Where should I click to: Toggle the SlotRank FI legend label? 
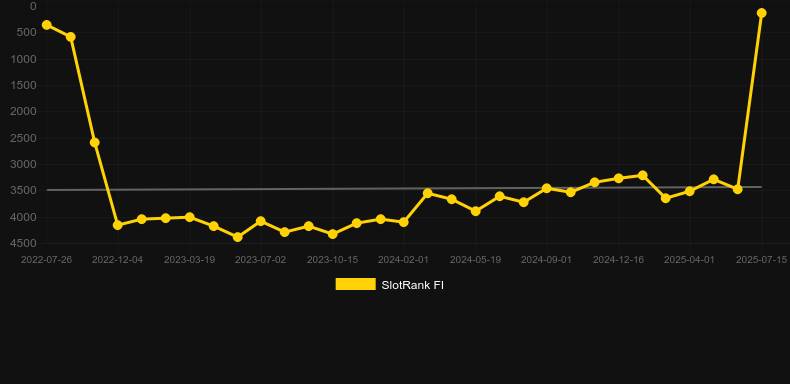point(412,285)
